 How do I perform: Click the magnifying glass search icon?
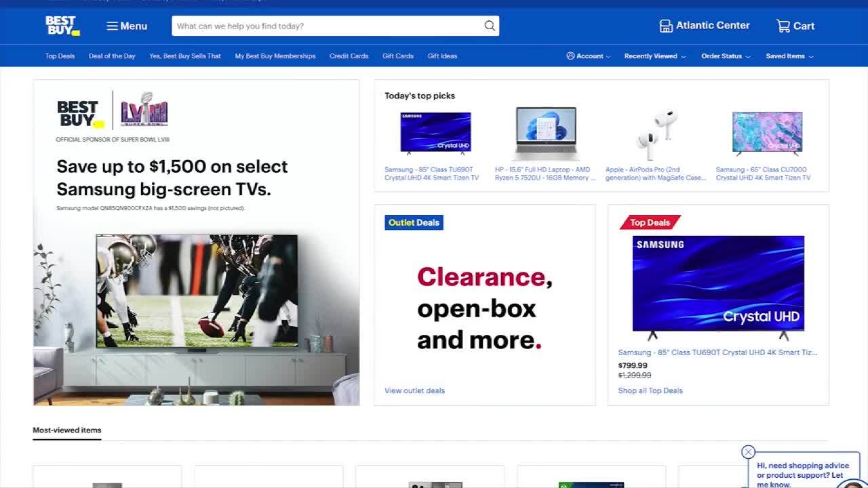tap(490, 26)
